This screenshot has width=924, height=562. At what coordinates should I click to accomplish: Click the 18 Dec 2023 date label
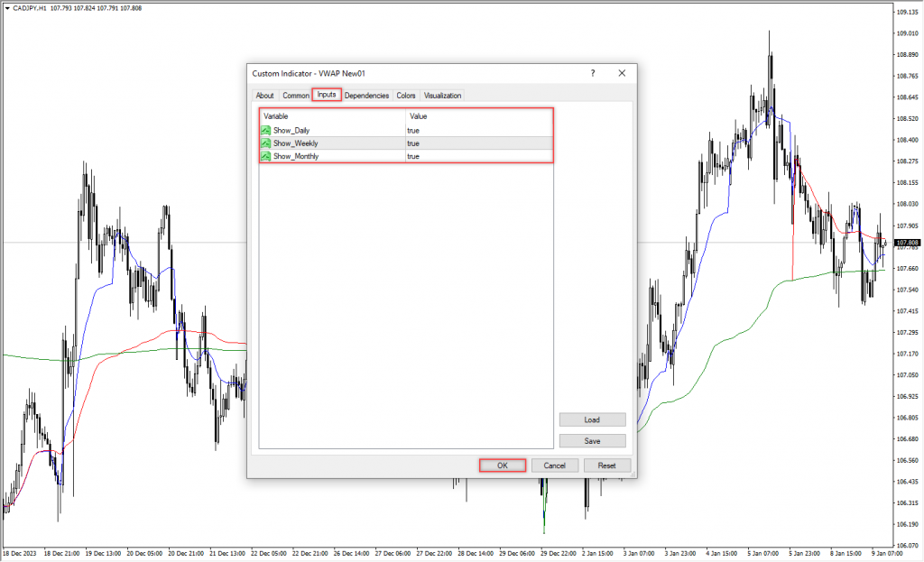point(20,553)
